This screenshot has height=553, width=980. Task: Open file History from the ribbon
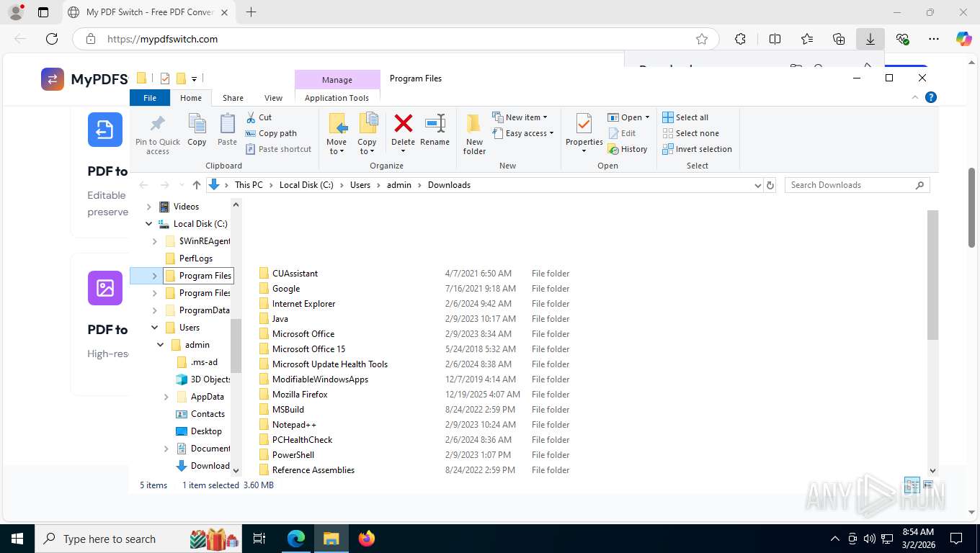click(628, 149)
